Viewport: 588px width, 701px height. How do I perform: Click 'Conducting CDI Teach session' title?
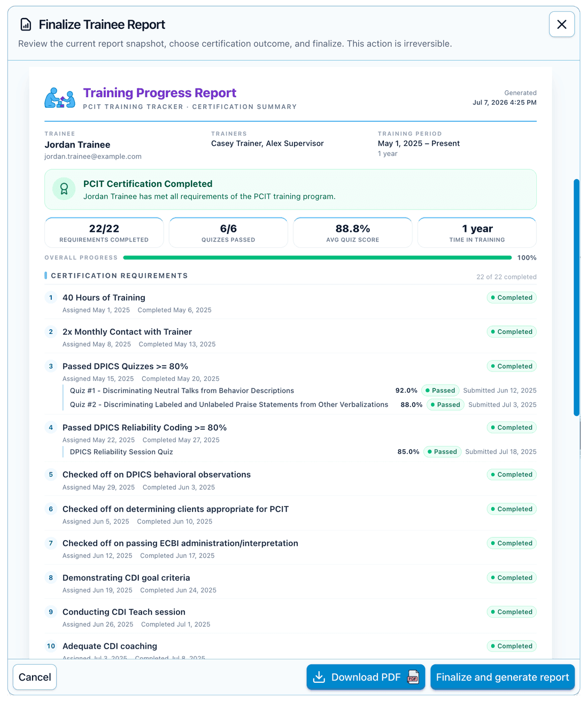pos(124,612)
